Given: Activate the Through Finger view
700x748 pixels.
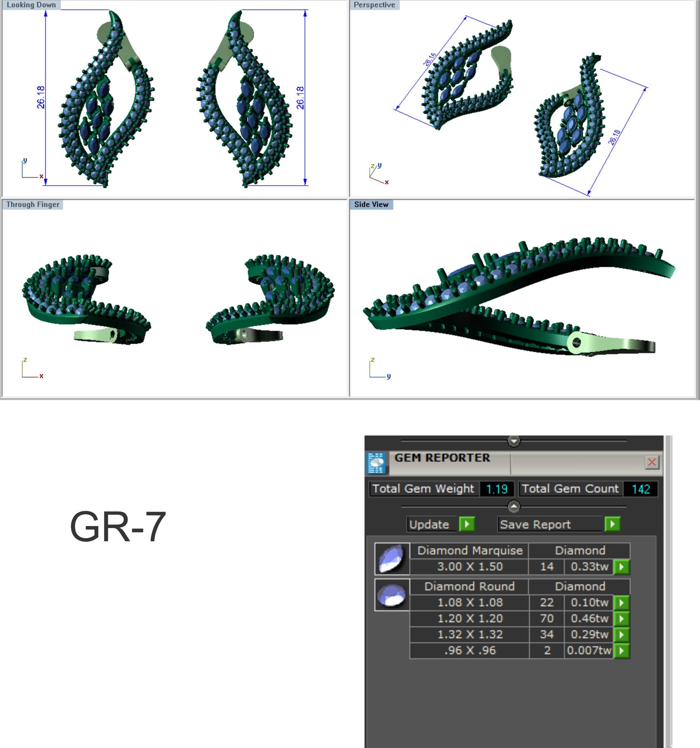Looking at the screenshot, I should click(32, 204).
